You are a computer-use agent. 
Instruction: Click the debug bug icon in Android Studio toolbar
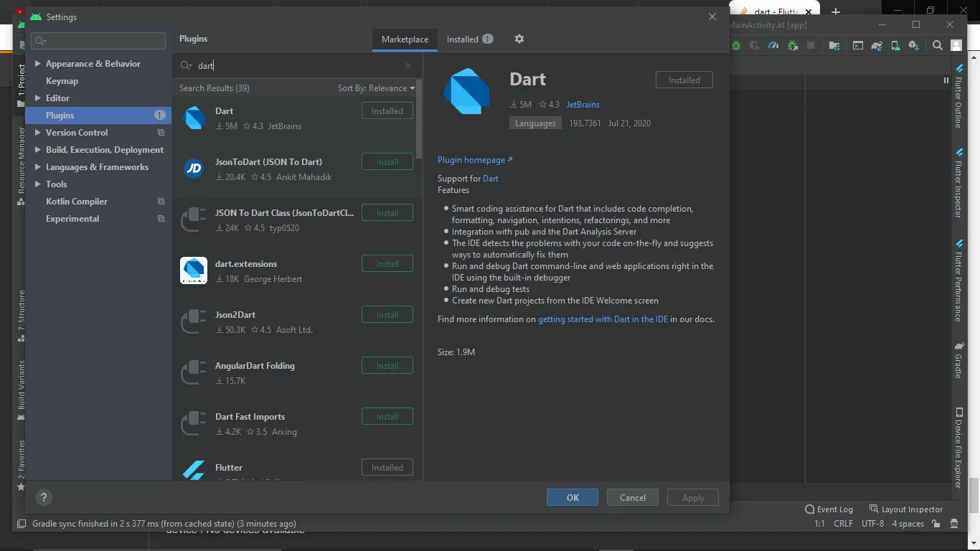point(736,45)
